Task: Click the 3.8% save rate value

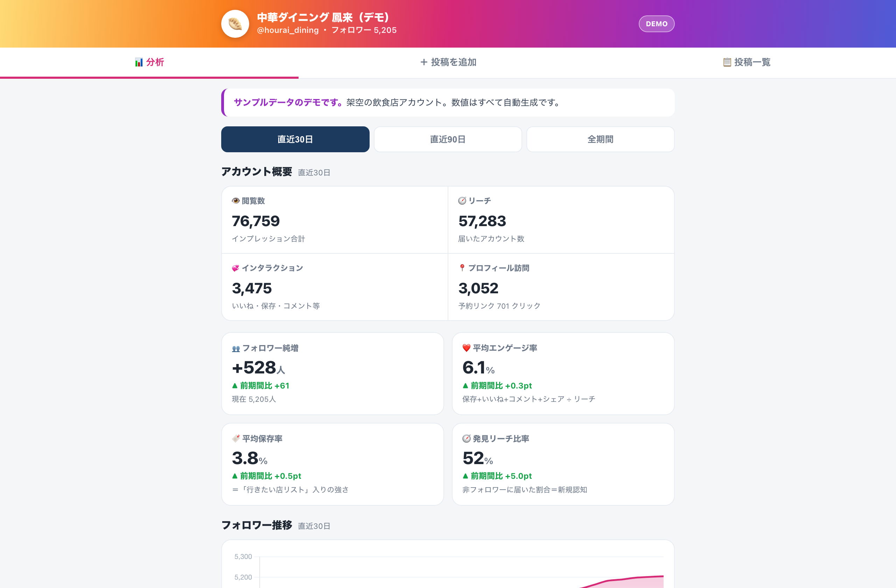Action: [x=250, y=458]
